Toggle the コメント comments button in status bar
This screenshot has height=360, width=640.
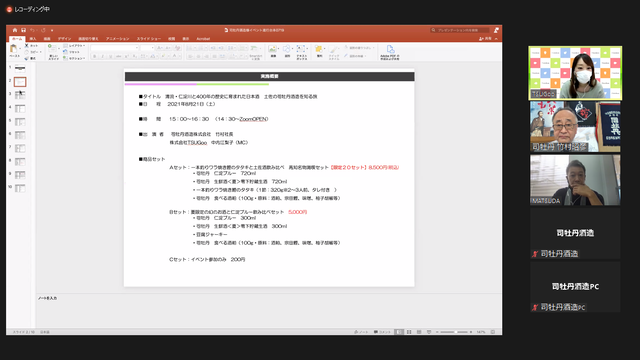[x=382, y=332]
